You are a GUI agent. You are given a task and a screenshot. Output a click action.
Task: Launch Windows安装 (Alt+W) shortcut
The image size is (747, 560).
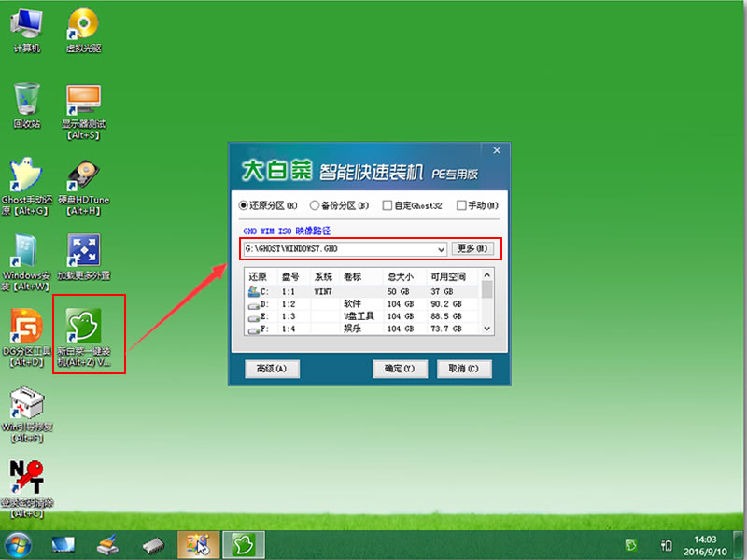point(26,263)
